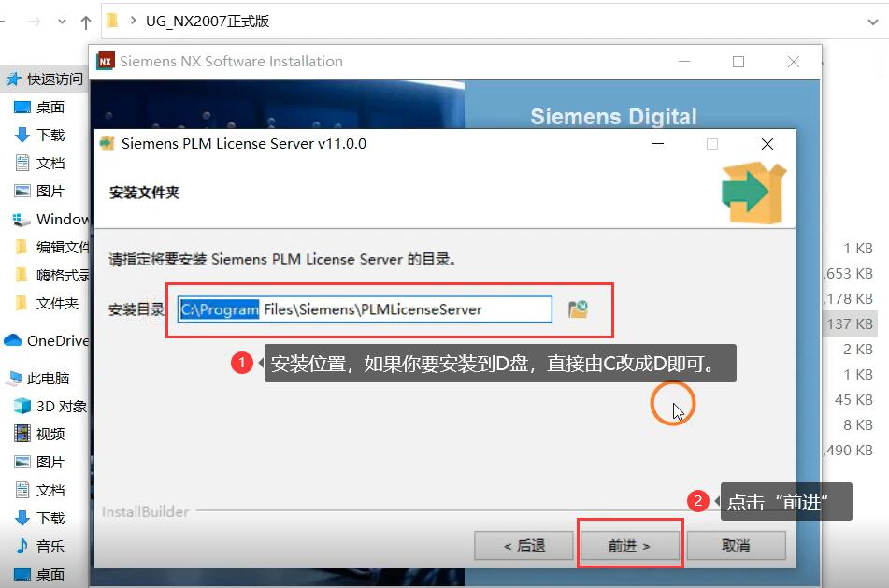Click into the 安装目录 path field

[x=365, y=309]
